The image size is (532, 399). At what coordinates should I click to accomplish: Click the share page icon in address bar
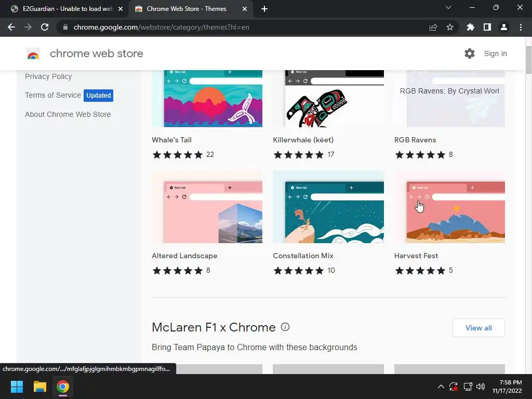point(433,27)
